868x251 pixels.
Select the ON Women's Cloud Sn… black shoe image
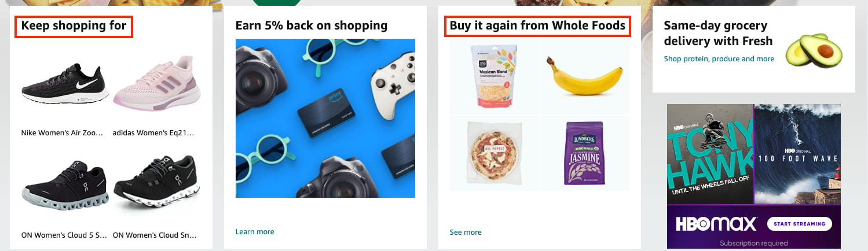pos(157,182)
